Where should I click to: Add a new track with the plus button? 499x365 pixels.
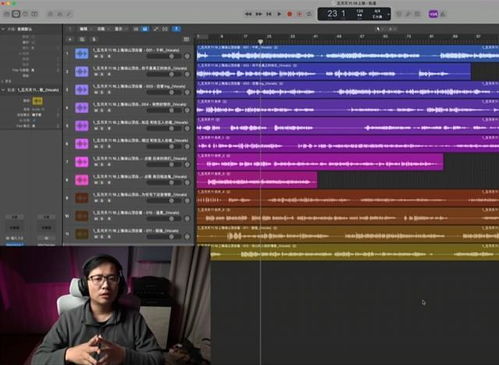point(70,39)
